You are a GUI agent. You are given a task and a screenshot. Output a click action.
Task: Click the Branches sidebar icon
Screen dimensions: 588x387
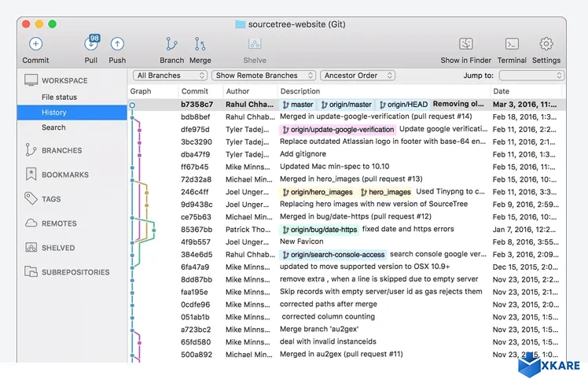(x=31, y=149)
